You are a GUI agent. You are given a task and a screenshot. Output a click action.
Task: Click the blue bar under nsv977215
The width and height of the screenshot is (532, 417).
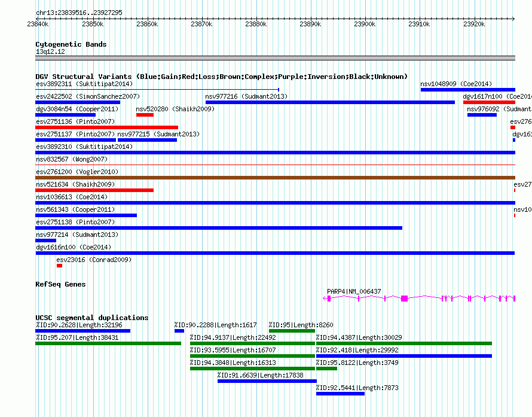(147, 140)
